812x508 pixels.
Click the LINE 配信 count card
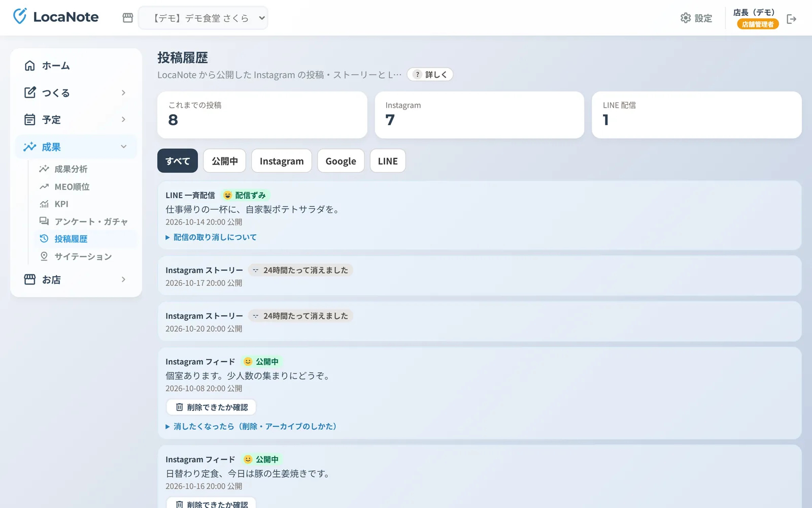(x=697, y=115)
